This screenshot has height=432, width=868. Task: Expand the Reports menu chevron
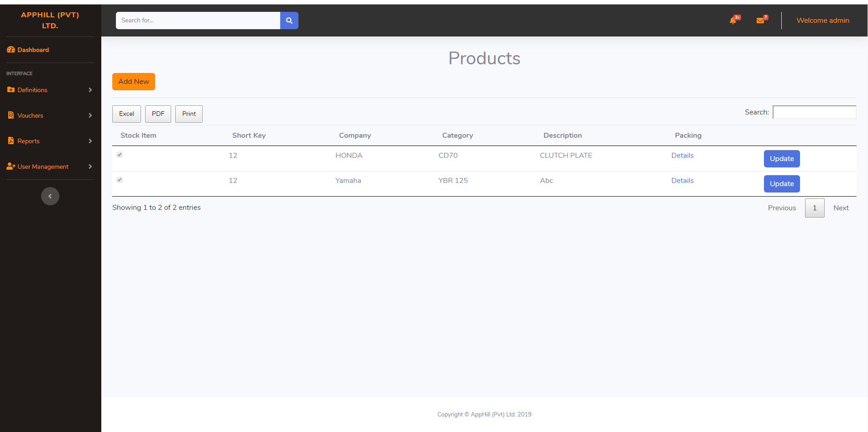coord(90,141)
